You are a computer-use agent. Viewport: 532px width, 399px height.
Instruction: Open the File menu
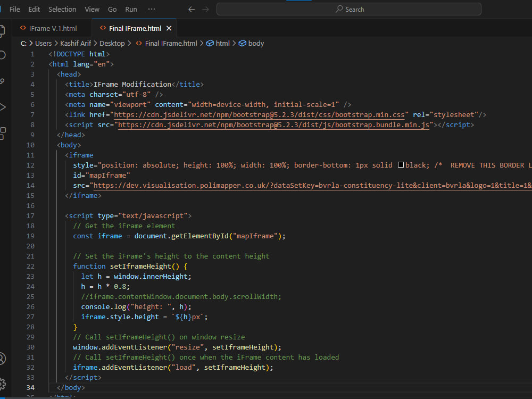point(14,9)
